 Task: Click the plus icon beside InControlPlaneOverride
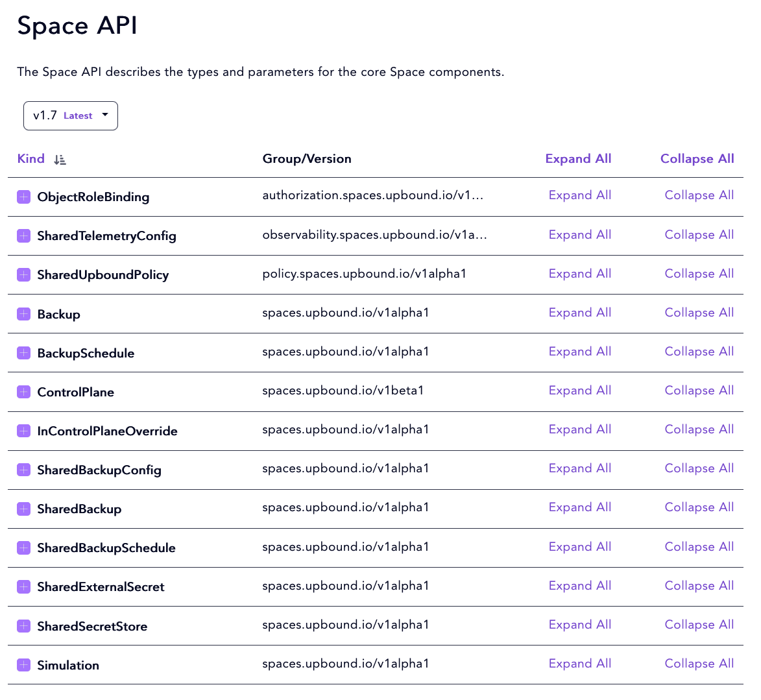24,431
